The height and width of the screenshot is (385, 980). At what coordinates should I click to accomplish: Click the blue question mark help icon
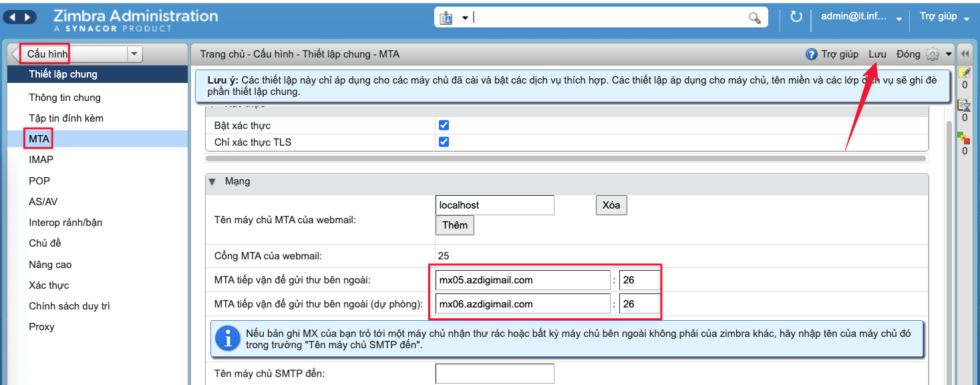(x=812, y=54)
